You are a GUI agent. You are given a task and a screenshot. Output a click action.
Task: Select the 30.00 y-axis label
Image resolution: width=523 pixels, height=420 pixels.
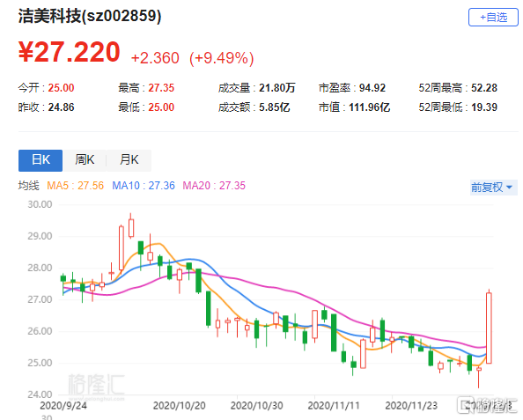click(40, 204)
